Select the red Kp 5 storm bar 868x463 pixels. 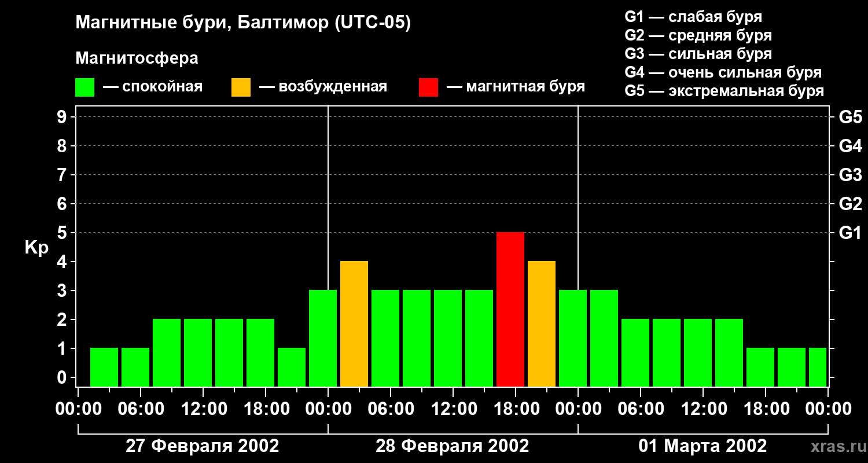[510, 310]
